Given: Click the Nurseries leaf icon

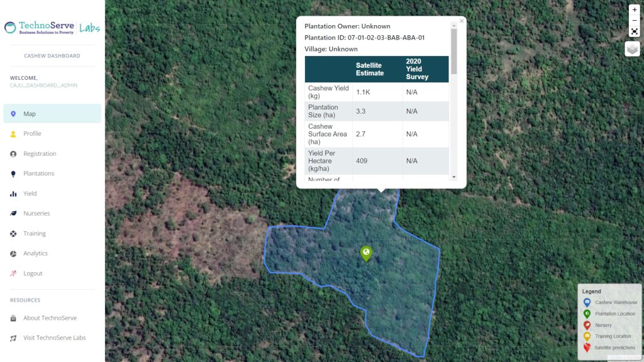Looking at the screenshot, I should click(13, 214).
